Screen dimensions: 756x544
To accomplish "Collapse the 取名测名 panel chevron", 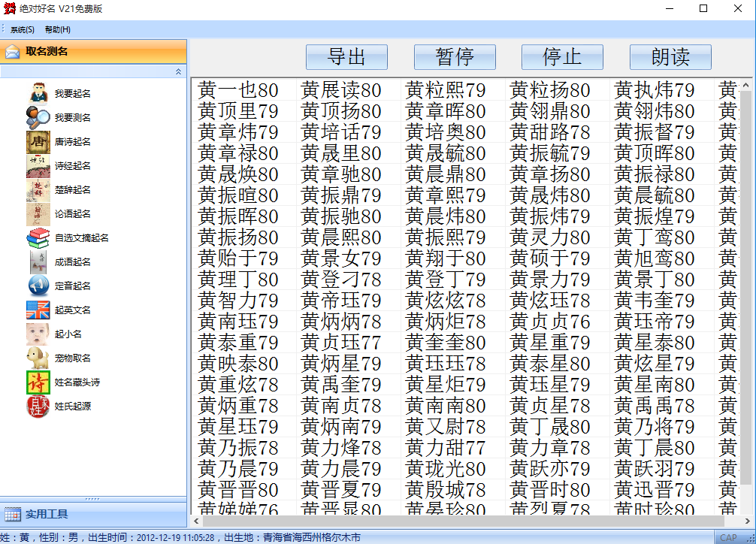I will click(178, 71).
